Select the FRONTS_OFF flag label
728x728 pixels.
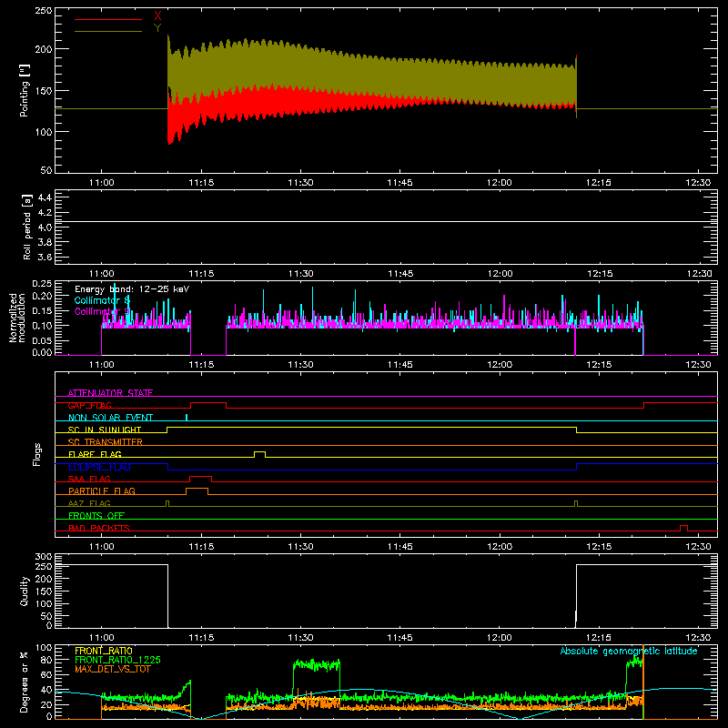tap(96, 516)
